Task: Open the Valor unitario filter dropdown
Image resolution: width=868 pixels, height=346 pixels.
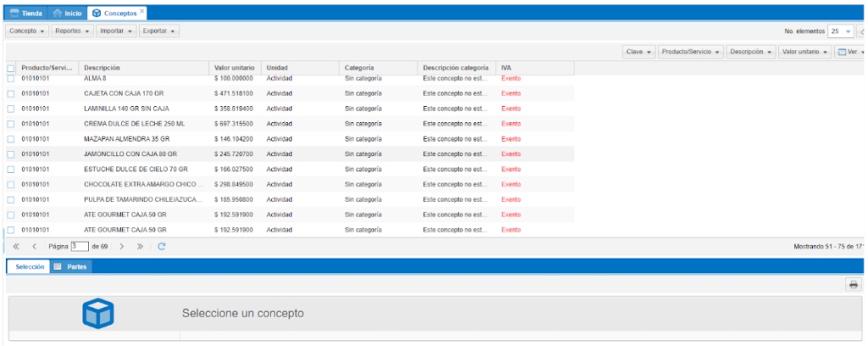Action: [805, 52]
